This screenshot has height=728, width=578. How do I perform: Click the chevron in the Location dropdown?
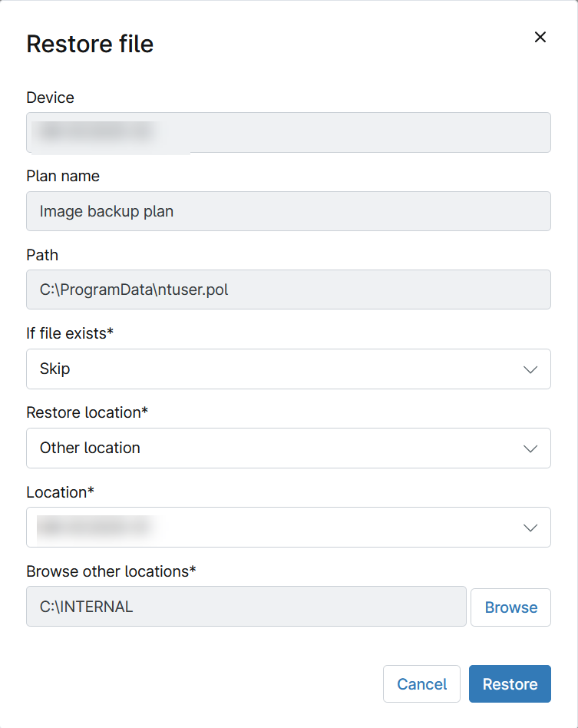pyautogui.click(x=530, y=528)
